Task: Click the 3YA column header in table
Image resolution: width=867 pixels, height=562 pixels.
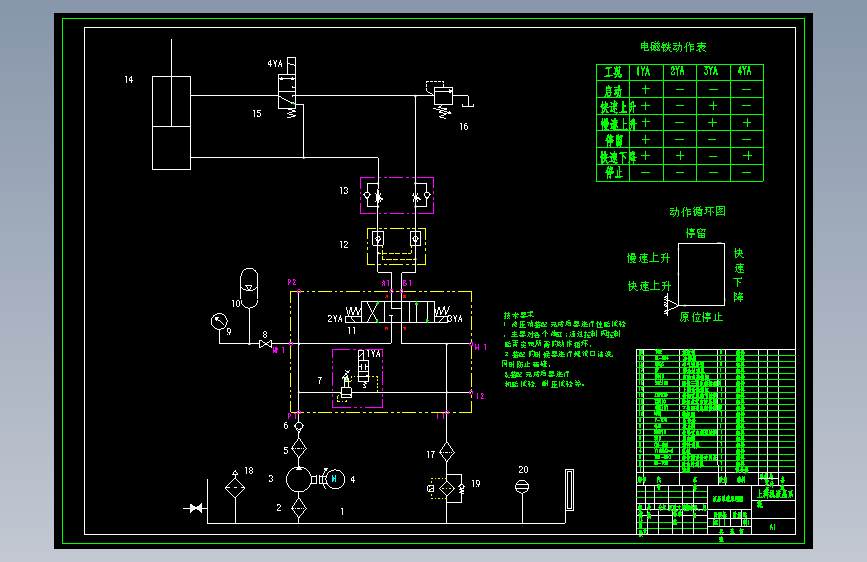Action: pyautogui.click(x=711, y=71)
